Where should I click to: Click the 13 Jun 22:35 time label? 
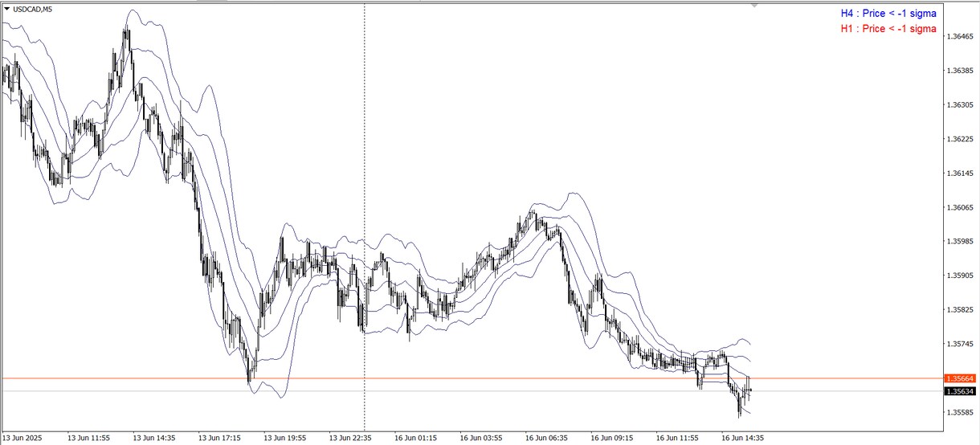coord(351,439)
